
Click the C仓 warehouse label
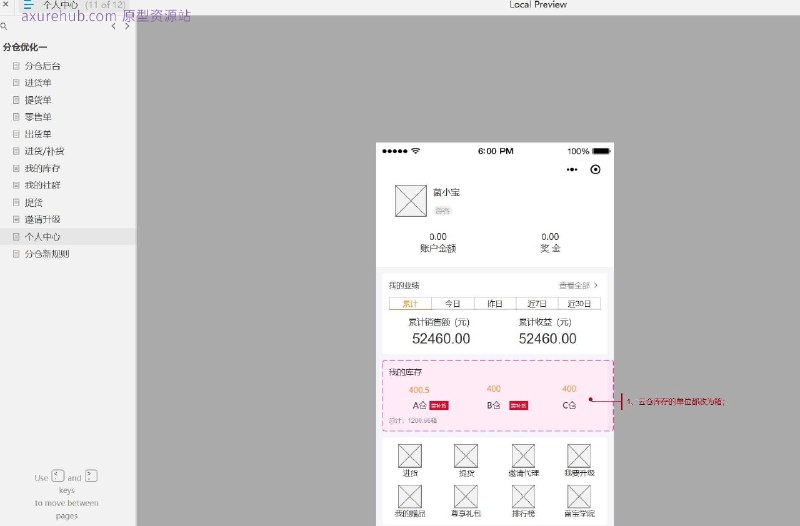(569, 405)
